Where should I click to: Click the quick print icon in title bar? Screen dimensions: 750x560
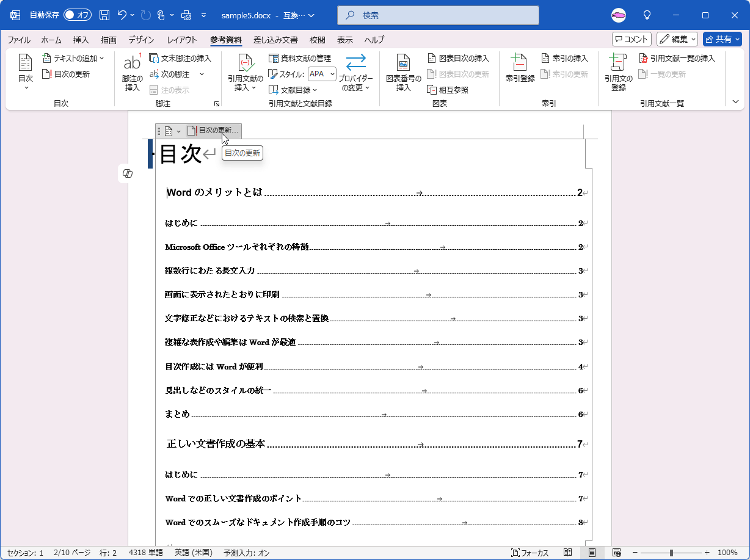[x=186, y=15]
